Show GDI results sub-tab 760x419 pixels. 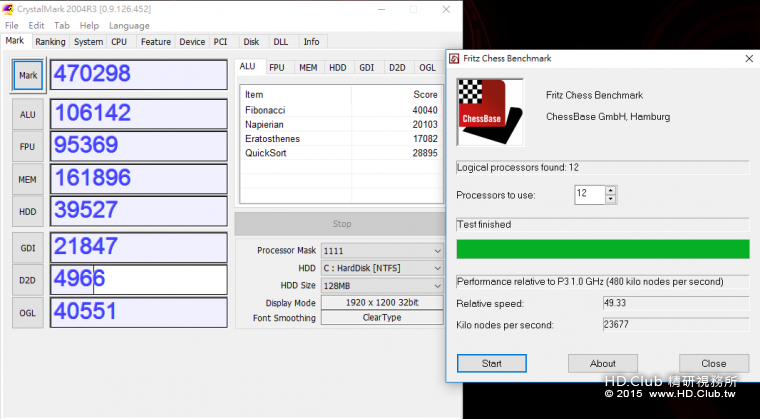(x=367, y=68)
